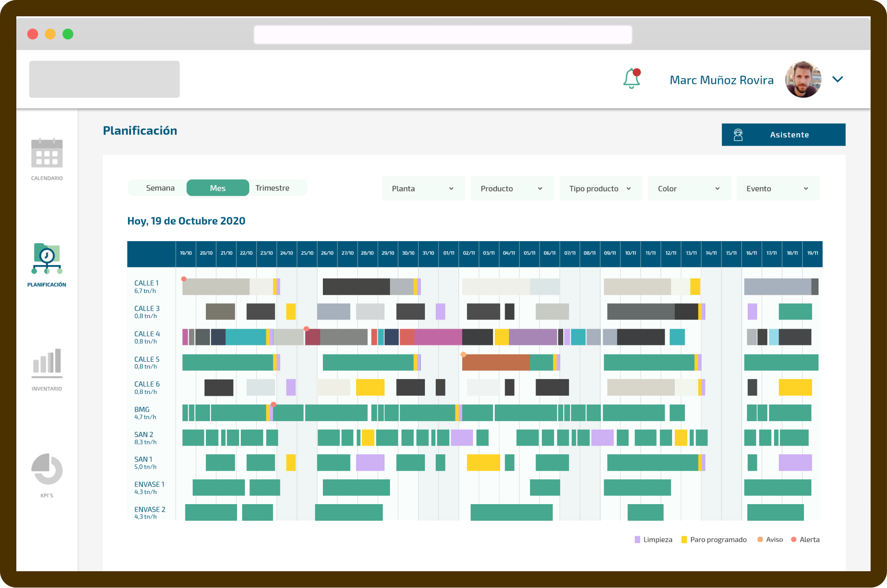Click the assistant headset icon
Image resolution: width=887 pixels, height=588 pixels.
(x=738, y=135)
